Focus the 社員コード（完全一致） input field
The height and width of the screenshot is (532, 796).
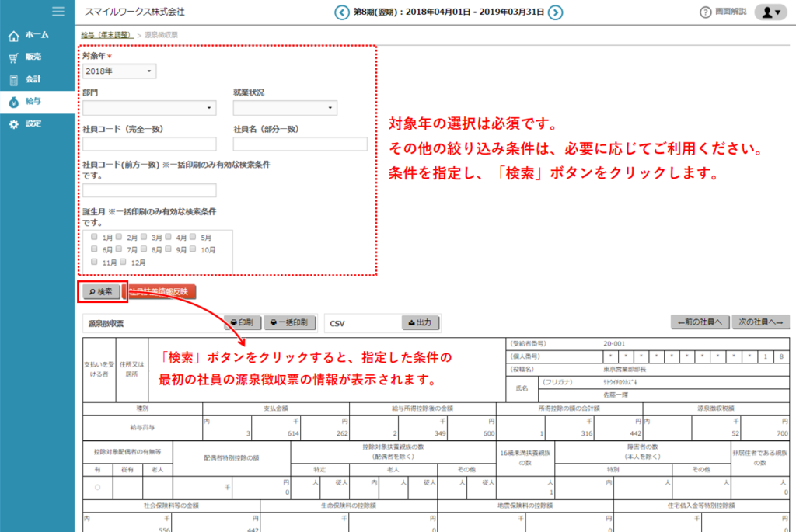pos(149,144)
